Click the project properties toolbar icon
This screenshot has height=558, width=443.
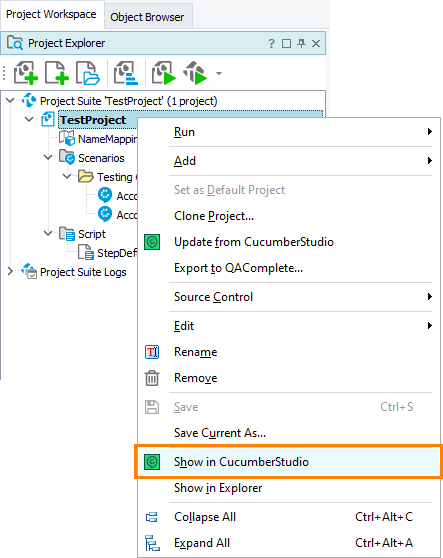(126, 73)
